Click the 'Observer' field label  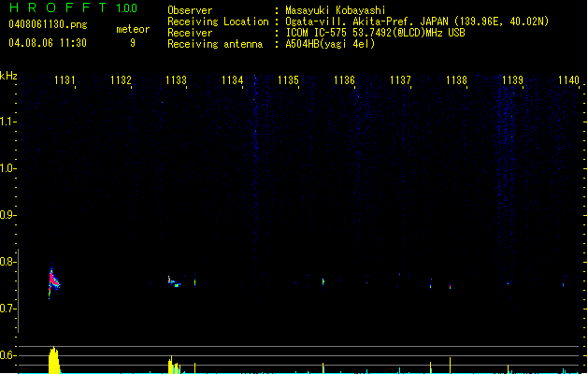(x=190, y=10)
